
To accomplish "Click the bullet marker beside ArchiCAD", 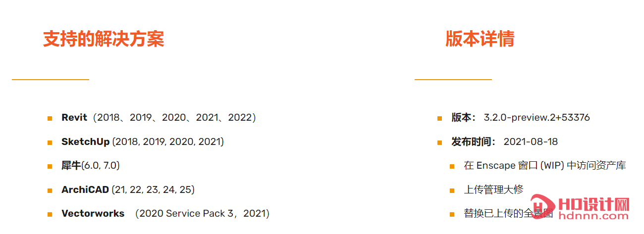I will tap(50, 190).
